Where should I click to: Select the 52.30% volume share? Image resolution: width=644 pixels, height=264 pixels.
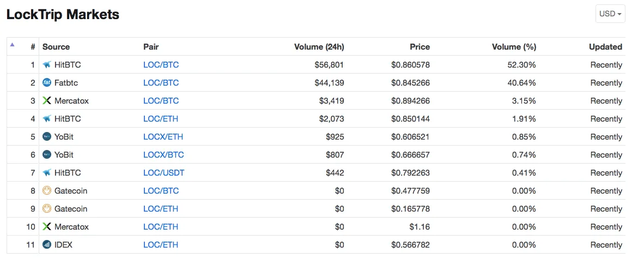click(522, 65)
